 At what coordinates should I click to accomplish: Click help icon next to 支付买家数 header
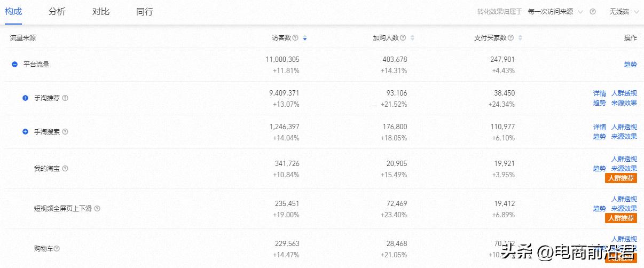511,38
